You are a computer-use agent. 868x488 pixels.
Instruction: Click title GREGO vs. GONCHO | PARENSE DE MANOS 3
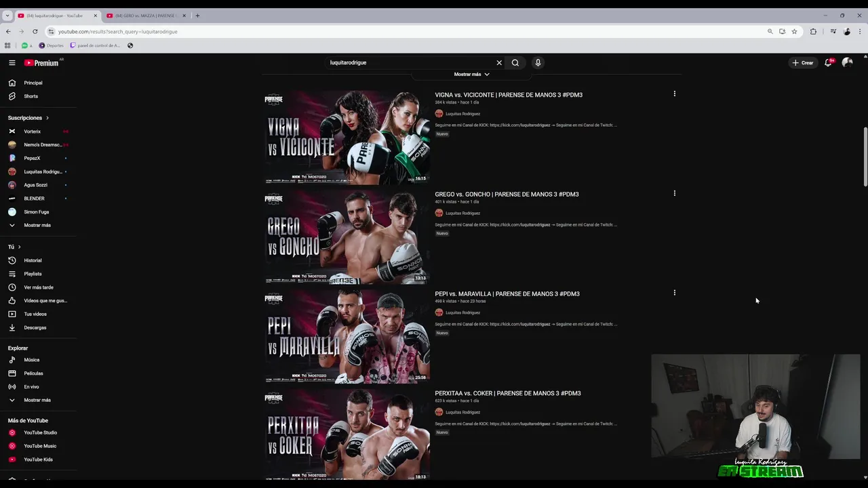507,195
